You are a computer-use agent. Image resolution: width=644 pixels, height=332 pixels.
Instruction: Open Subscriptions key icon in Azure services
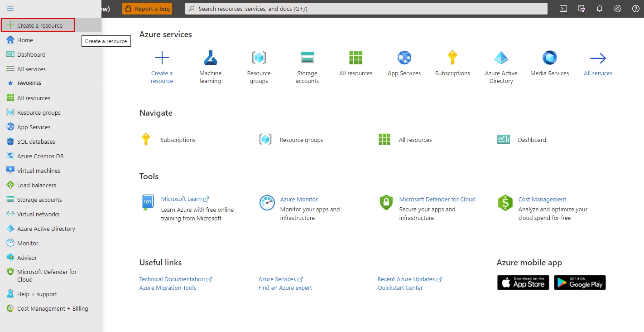452,58
